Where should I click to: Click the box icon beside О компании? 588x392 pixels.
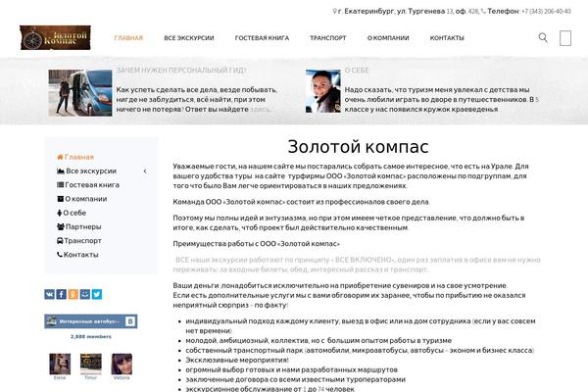pos(60,199)
